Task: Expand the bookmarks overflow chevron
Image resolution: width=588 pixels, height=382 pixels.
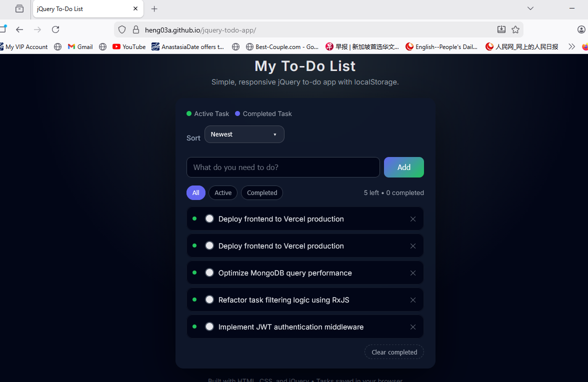Action: pyautogui.click(x=571, y=46)
